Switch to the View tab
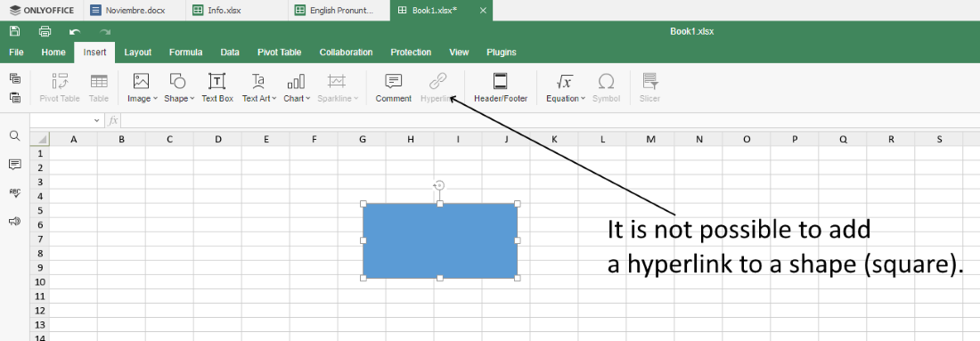The width and height of the screenshot is (980, 341). point(459,53)
